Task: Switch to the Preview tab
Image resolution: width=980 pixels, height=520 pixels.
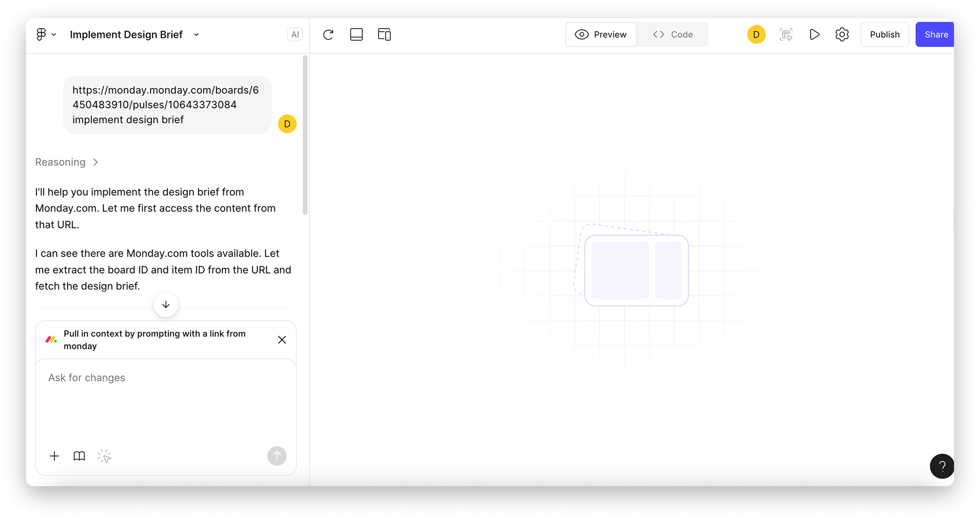Action: pyautogui.click(x=601, y=34)
